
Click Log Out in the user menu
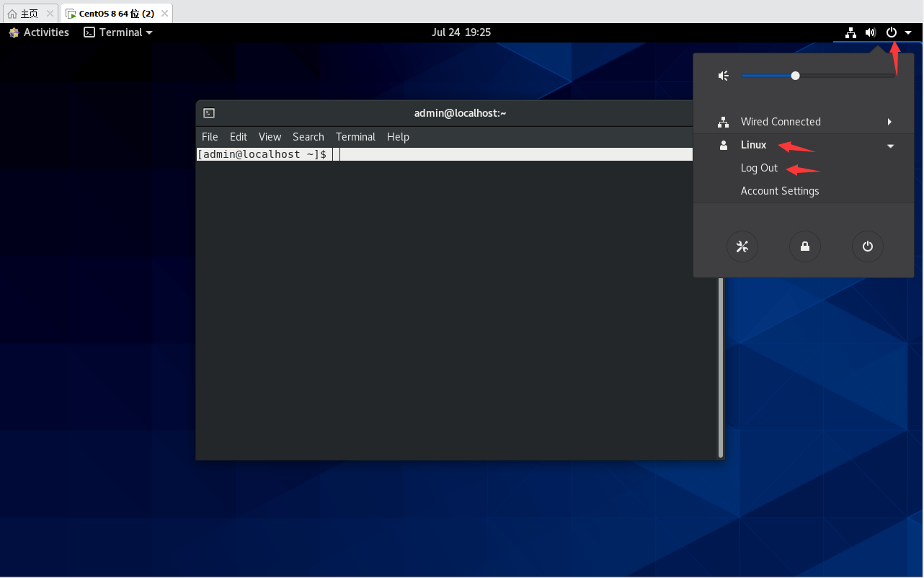click(x=759, y=168)
